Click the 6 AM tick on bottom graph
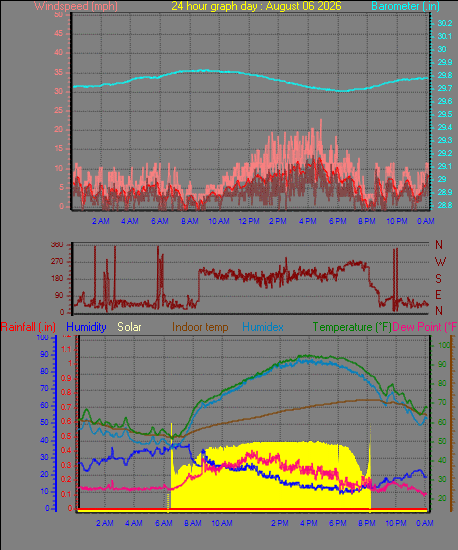 click(163, 523)
